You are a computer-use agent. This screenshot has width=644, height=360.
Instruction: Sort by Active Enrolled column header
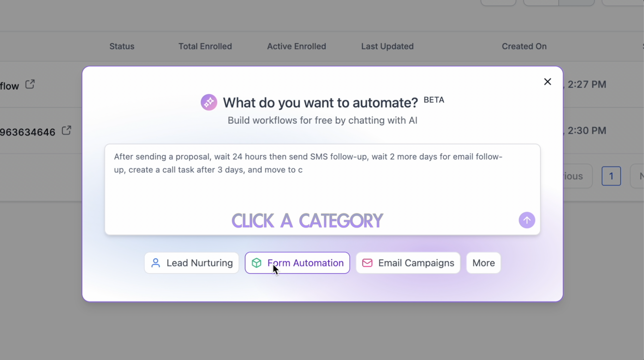click(297, 46)
